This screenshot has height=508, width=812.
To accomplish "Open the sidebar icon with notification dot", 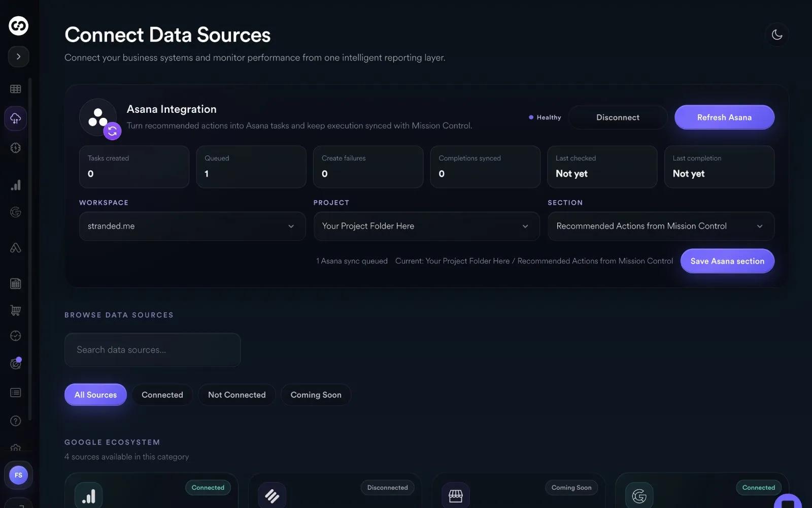I will 16,363.
